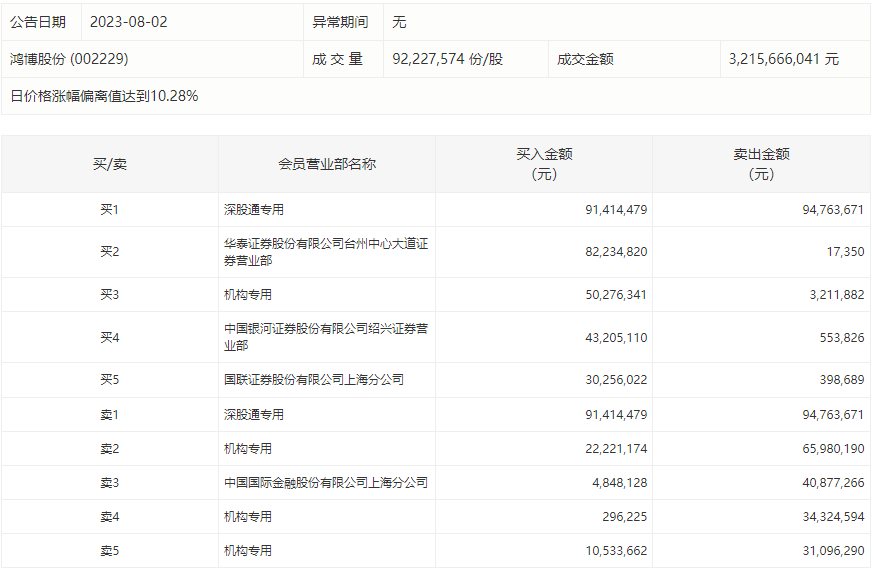The width and height of the screenshot is (874, 568).
Task: Select buy amount 50,276,341
Action: tap(616, 294)
